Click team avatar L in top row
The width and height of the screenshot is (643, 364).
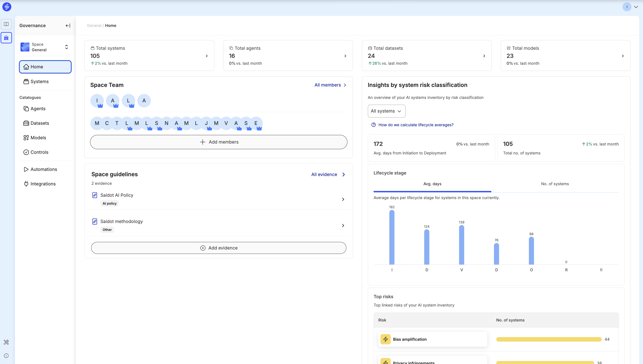click(129, 101)
